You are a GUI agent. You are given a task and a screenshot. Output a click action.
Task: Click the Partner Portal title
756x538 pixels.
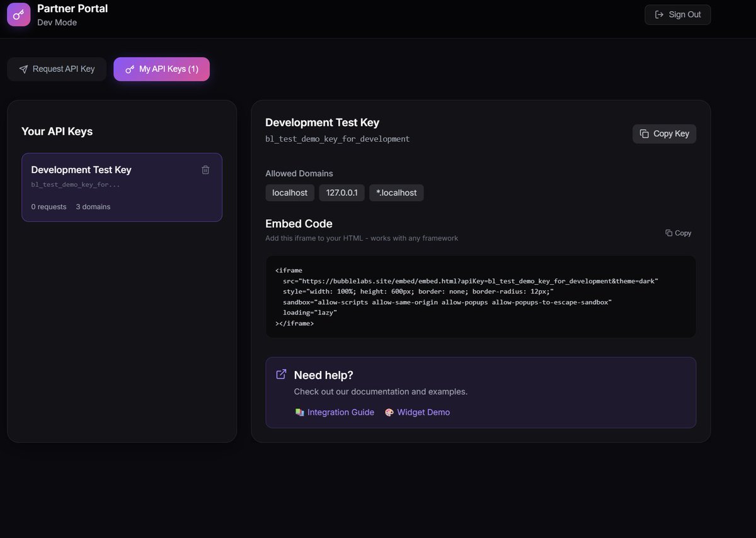click(72, 9)
